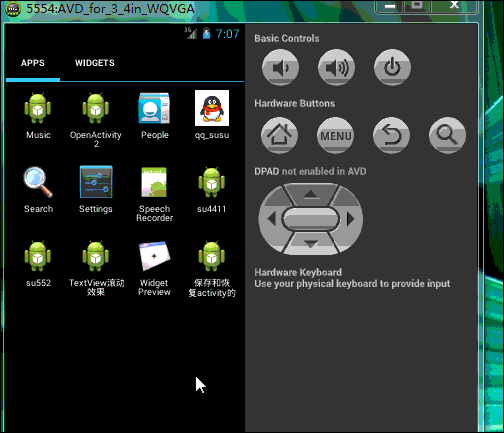Open the su552 app
Image resolution: width=504 pixels, height=433 pixels.
pyautogui.click(x=38, y=263)
